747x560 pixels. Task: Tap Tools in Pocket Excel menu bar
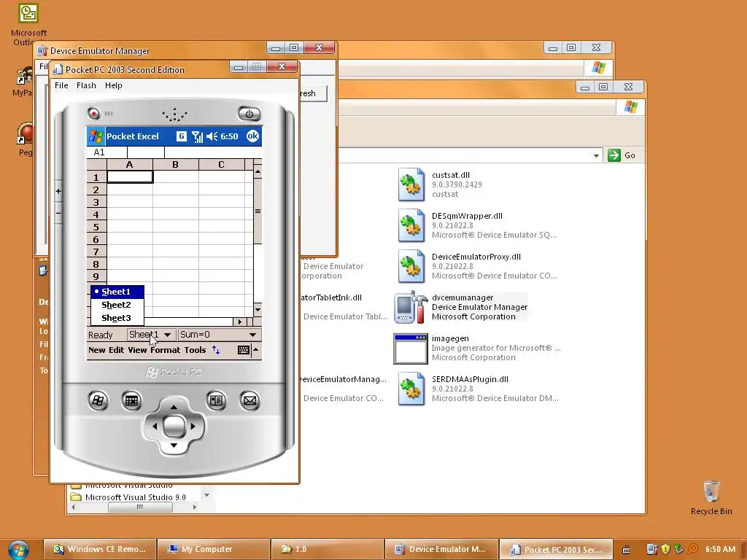tap(196, 350)
